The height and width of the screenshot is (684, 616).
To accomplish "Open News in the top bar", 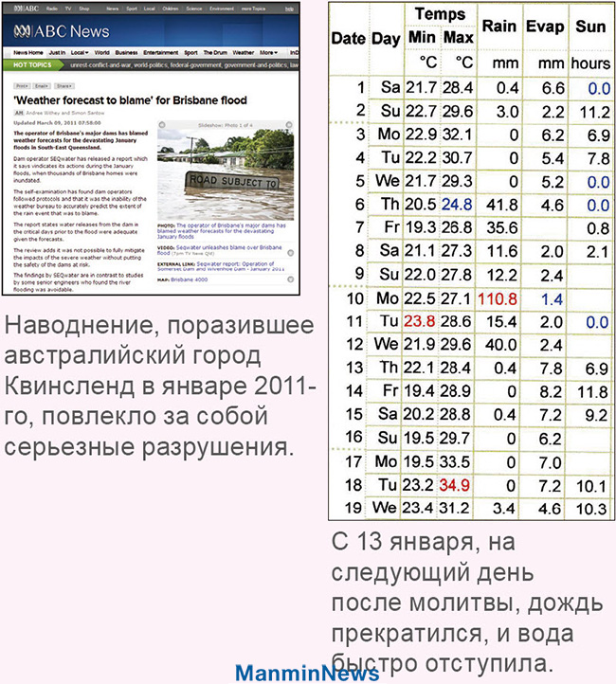I will 113,9.
